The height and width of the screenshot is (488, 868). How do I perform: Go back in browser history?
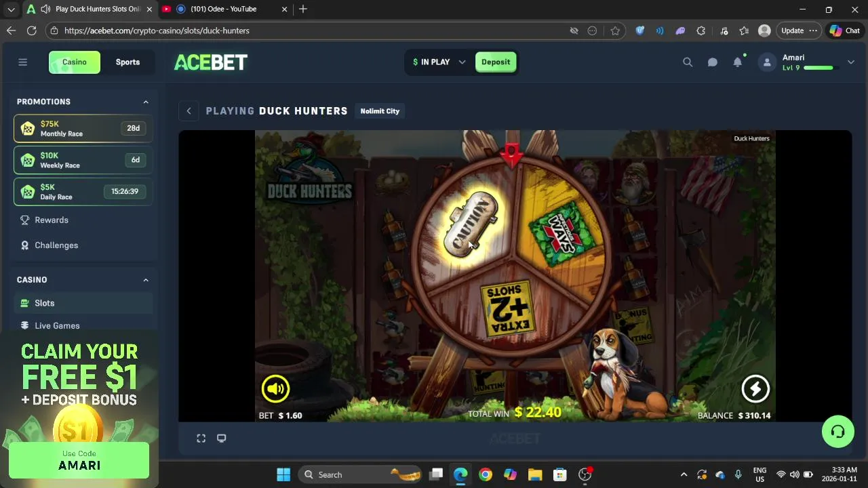click(11, 30)
